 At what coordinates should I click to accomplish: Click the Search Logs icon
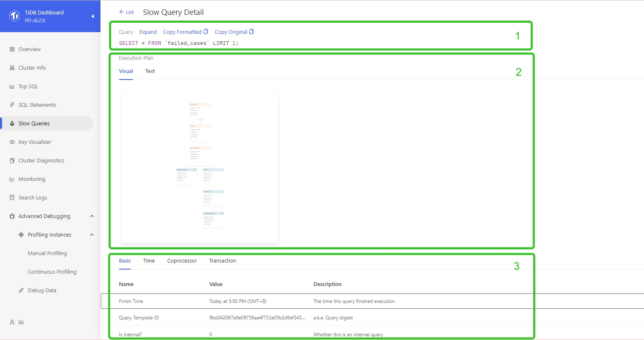(12, 198)
